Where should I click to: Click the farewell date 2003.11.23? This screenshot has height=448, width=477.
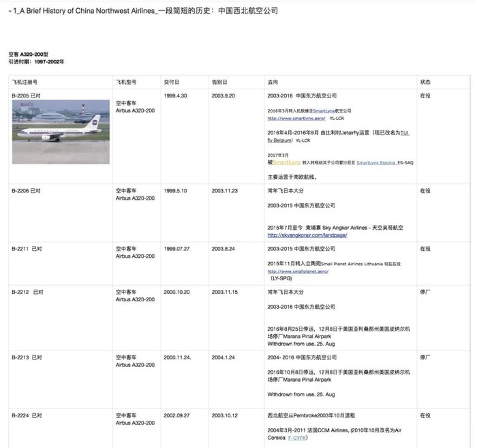pyautogui.click(x=225, y=191)
